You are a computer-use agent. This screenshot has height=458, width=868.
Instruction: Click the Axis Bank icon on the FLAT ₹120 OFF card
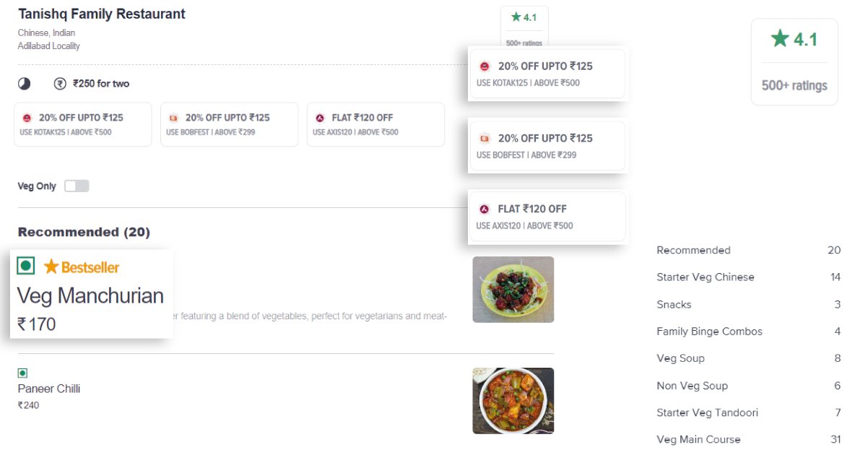click(x=321, y=117)
